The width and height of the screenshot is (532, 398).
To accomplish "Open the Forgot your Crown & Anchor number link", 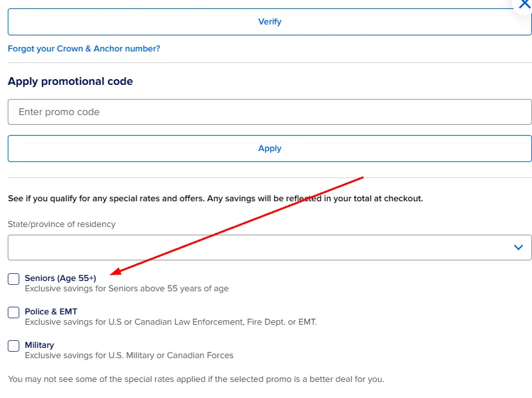I will point(84,49).
